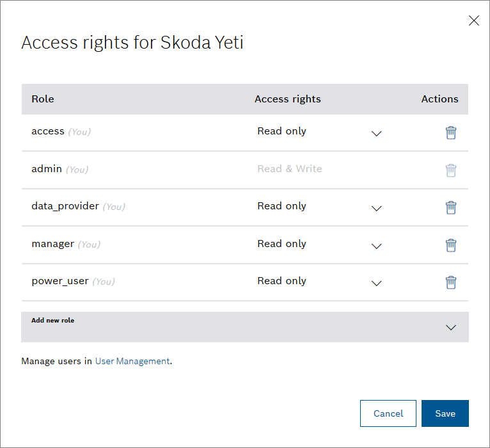Open the manager access rights dropdown arrow

click(x=377, y=246)
